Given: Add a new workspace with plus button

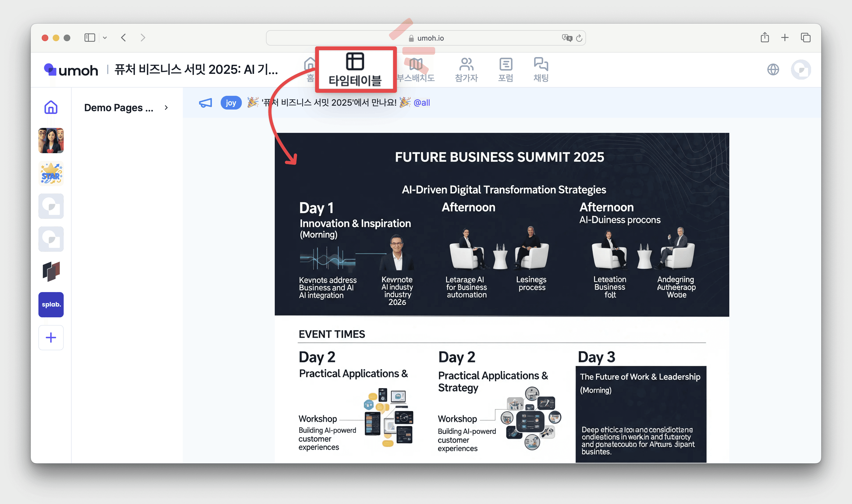Looking at the screenshot, I should (51, 337).
